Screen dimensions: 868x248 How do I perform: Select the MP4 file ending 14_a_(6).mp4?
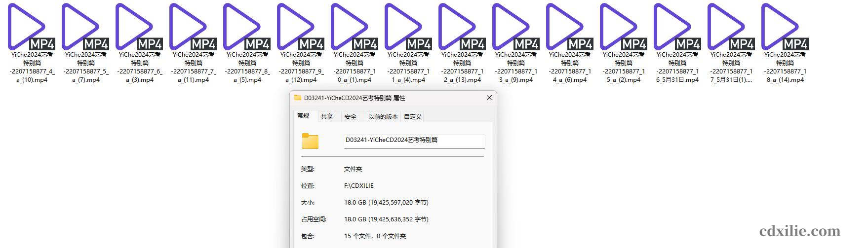[x=570, y=43]
